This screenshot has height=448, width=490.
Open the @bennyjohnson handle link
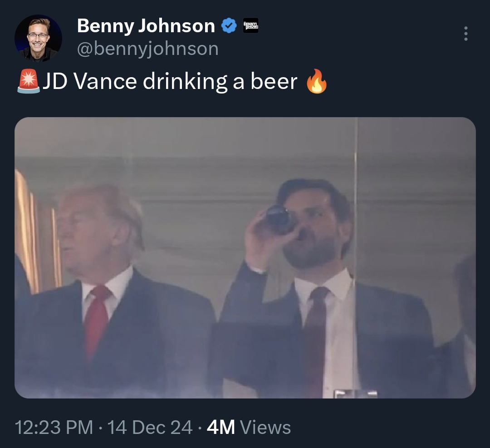(x=147, y=49)
